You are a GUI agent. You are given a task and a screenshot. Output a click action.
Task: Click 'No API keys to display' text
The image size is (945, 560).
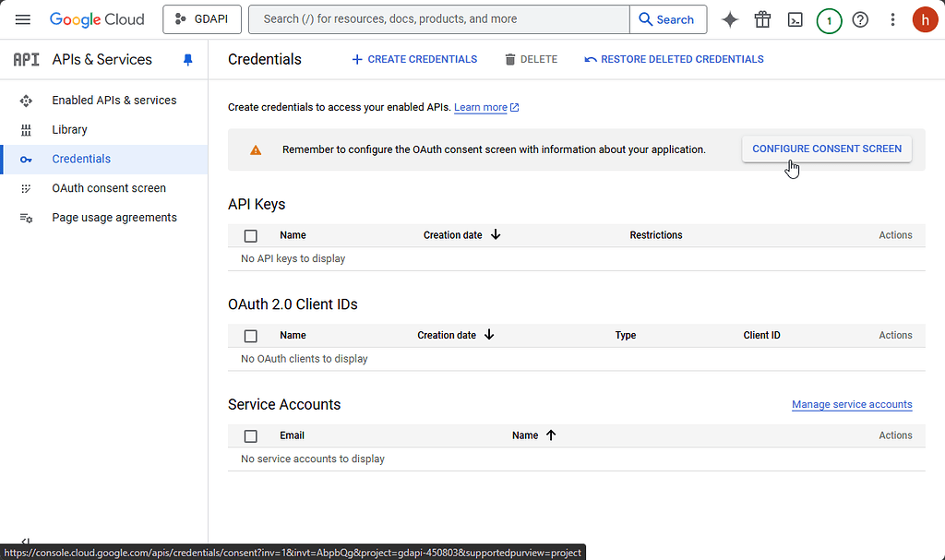point(293,258)
